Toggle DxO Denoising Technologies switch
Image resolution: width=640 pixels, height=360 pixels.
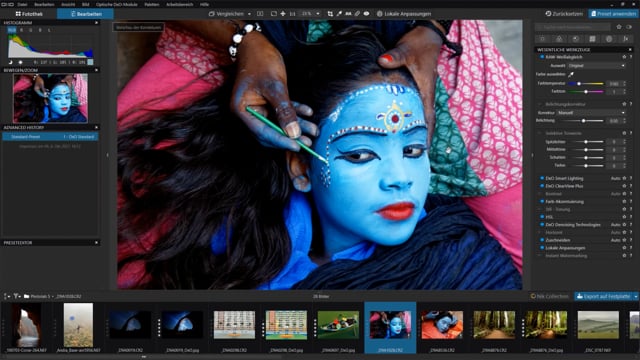click(x=542, y=224)
